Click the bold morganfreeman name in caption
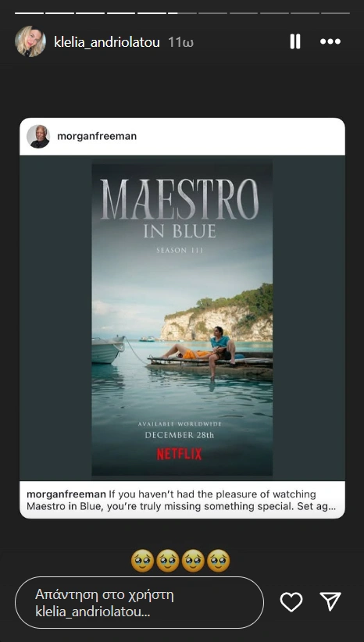This screenshot has height=642, width=364. click(x=66, y=494)
